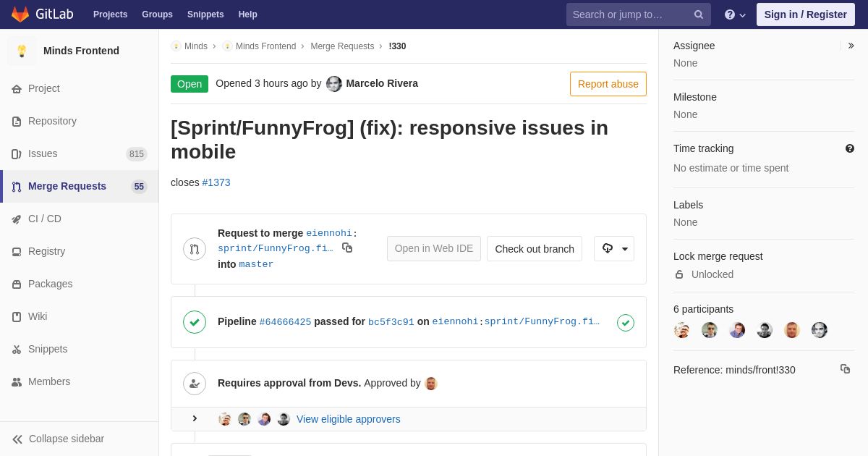This screenshot has height=456, width=868.
Task: Open the download merge request dropdown
Action: [x=614, y=249]
